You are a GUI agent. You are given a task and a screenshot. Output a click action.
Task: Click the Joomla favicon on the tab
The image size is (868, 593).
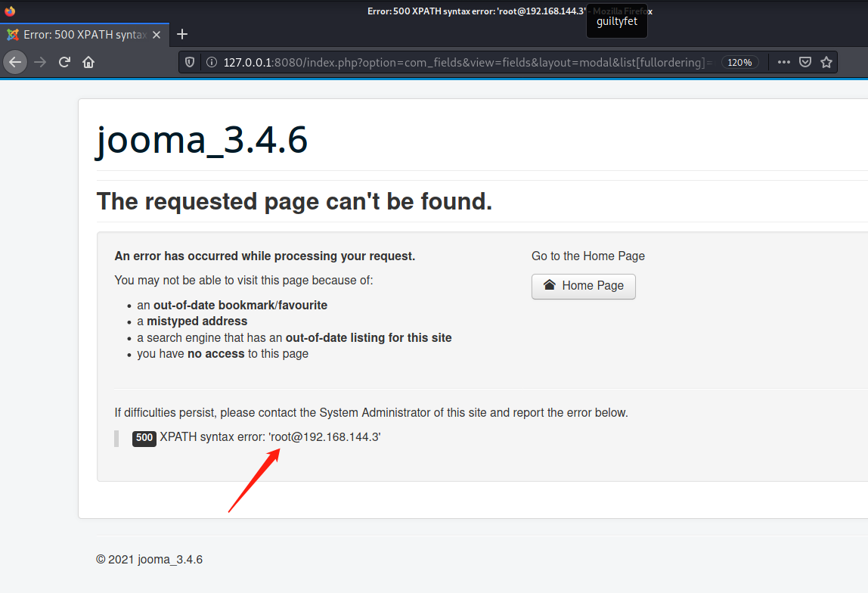tap(13, 34)
